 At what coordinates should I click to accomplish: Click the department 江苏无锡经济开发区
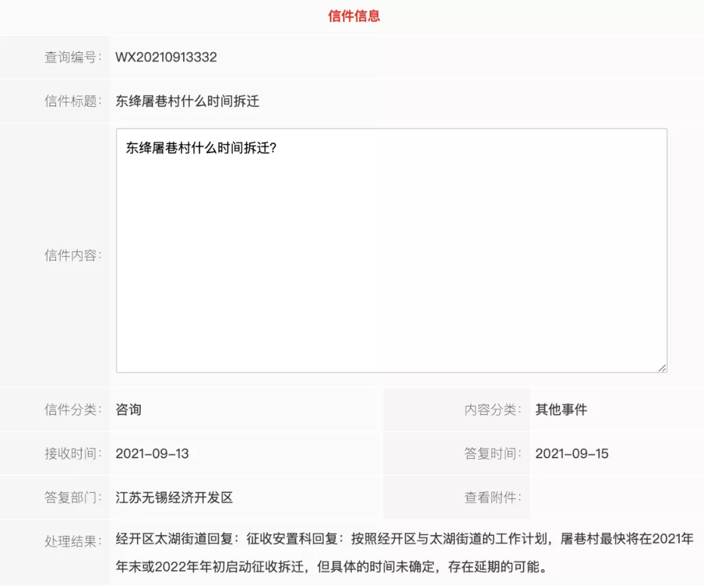pyautogui.click(x=174, y=498)
